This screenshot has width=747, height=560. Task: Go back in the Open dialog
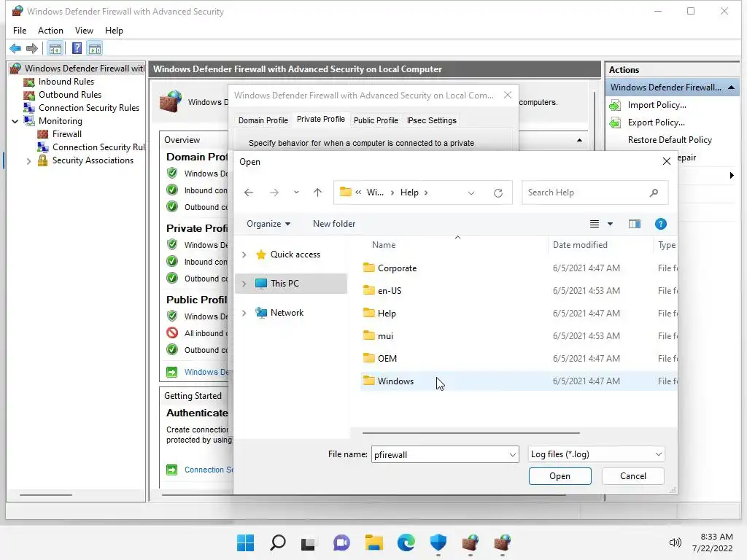[249, 192]
